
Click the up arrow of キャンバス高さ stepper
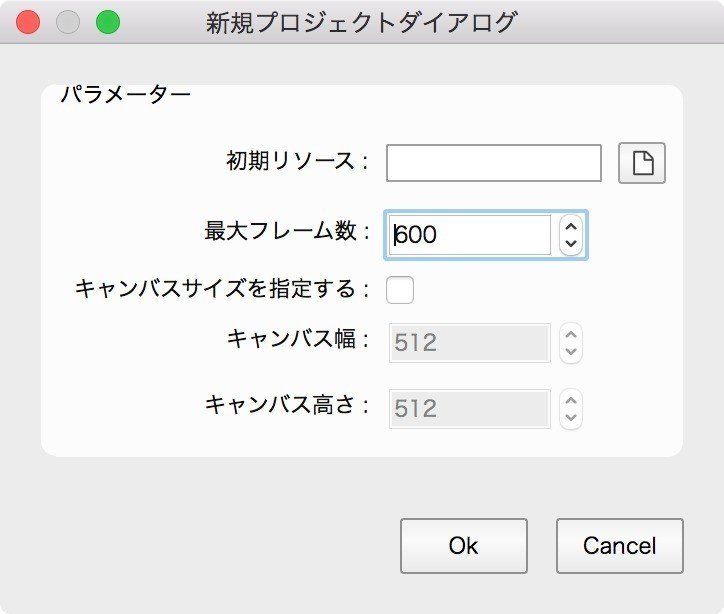click(571, 401)
